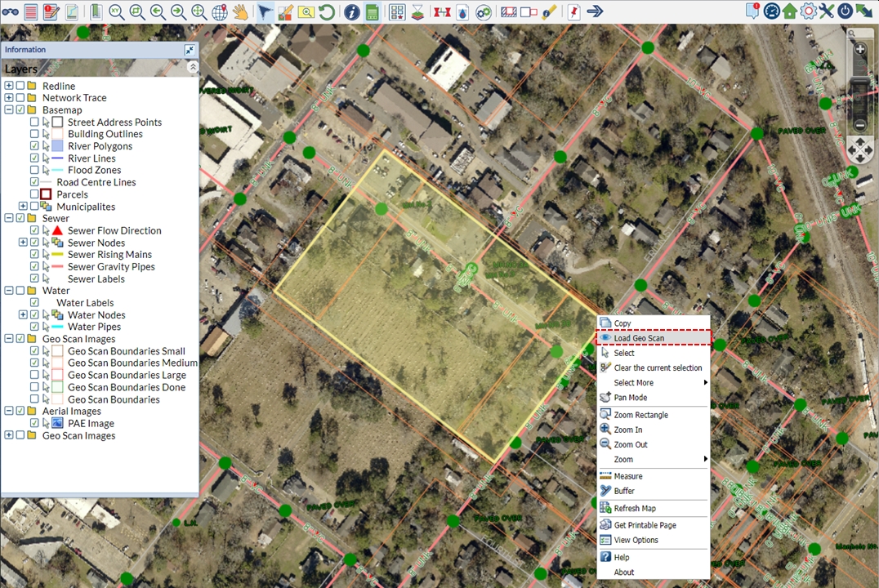
Task: Select the hand pan tool
Action: click(240, 11)
